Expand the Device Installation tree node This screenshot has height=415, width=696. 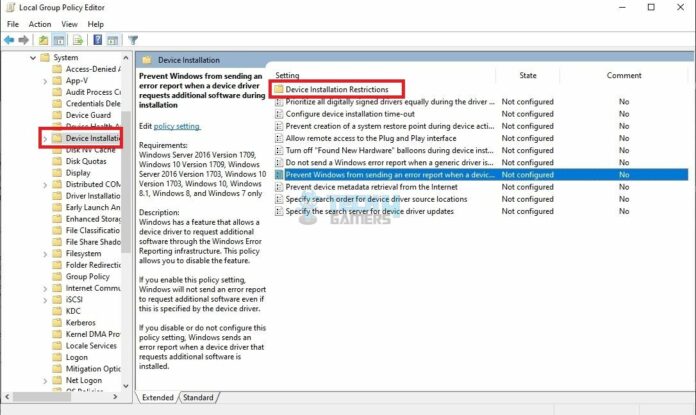45,139
